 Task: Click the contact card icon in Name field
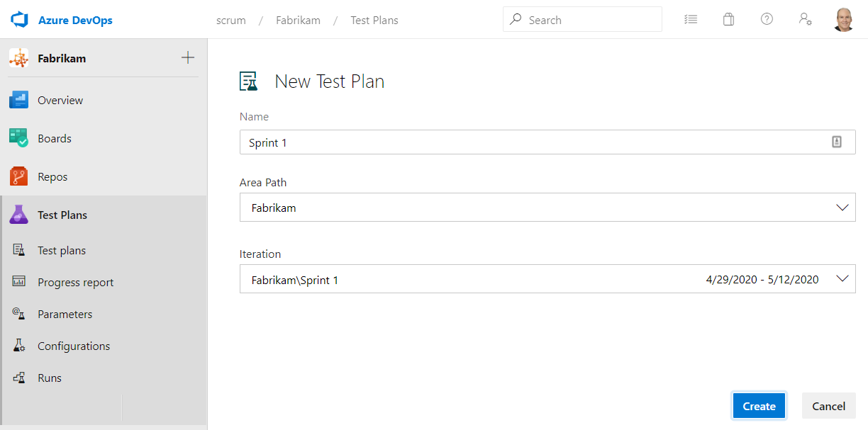837,142
